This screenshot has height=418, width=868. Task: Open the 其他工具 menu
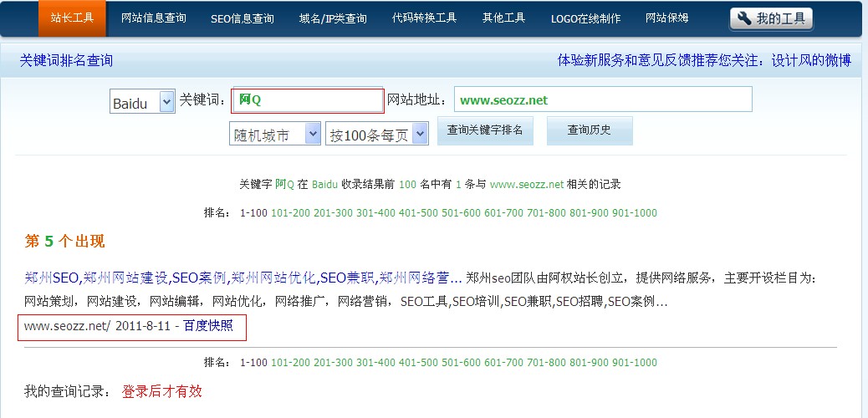coord(503,18)
